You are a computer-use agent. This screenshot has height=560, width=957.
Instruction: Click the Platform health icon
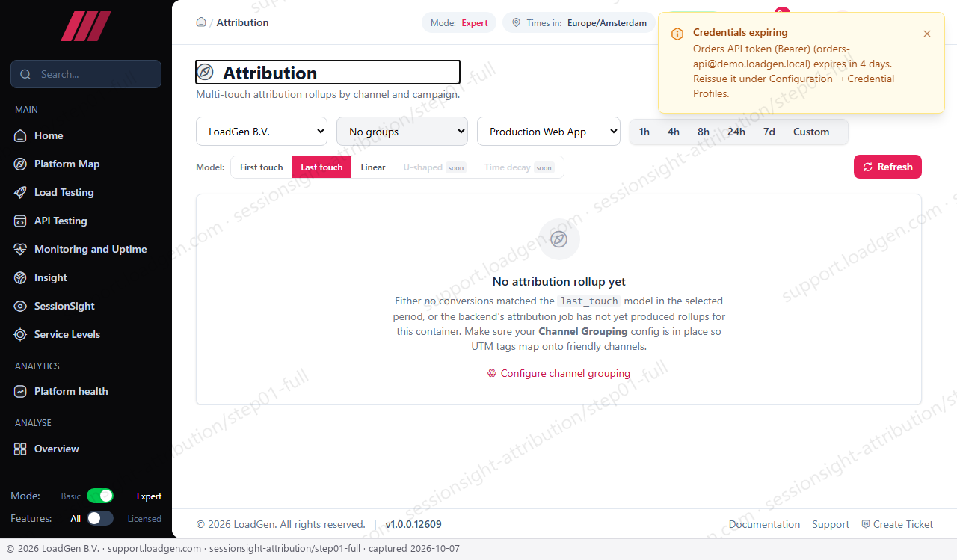[20, 391]
